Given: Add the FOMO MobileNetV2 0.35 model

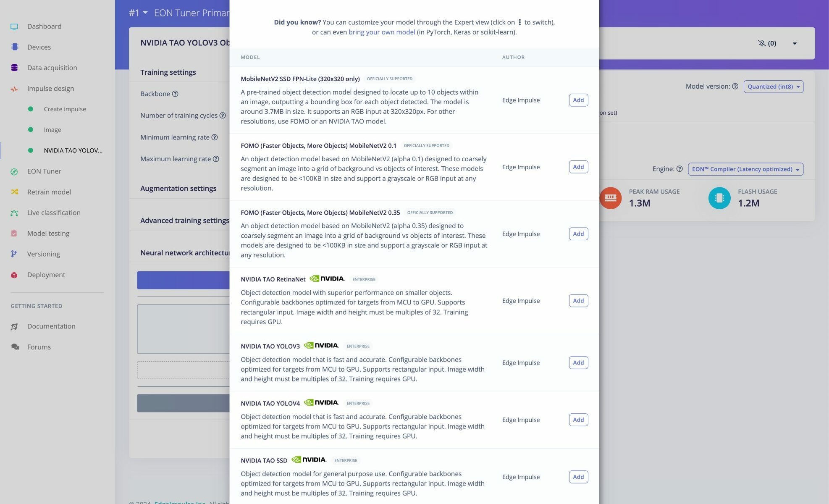Looking at the screenshot, I should 578,234.
